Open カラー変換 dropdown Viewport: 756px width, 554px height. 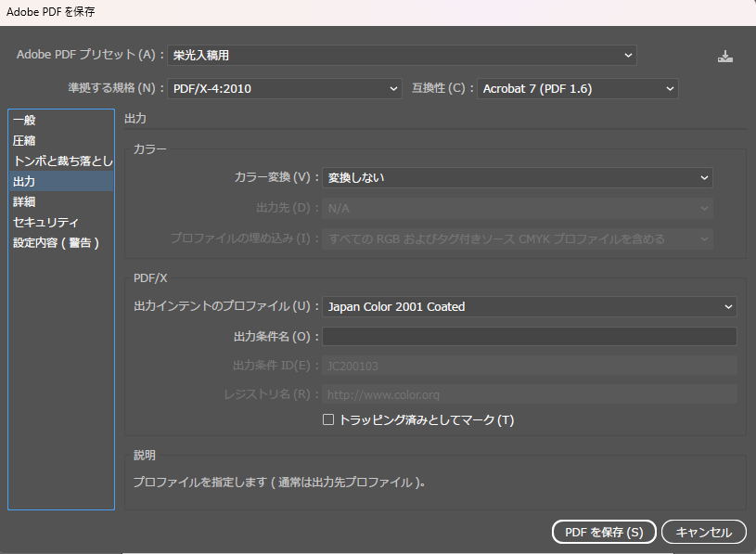pyautogui.click(x=518, y=177)
